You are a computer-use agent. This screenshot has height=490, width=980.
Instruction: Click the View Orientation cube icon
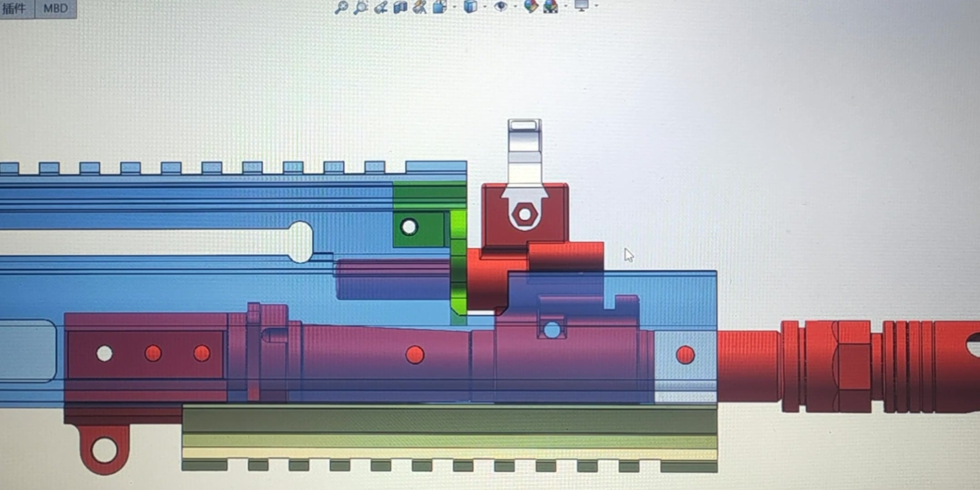(x=440, y=7)
